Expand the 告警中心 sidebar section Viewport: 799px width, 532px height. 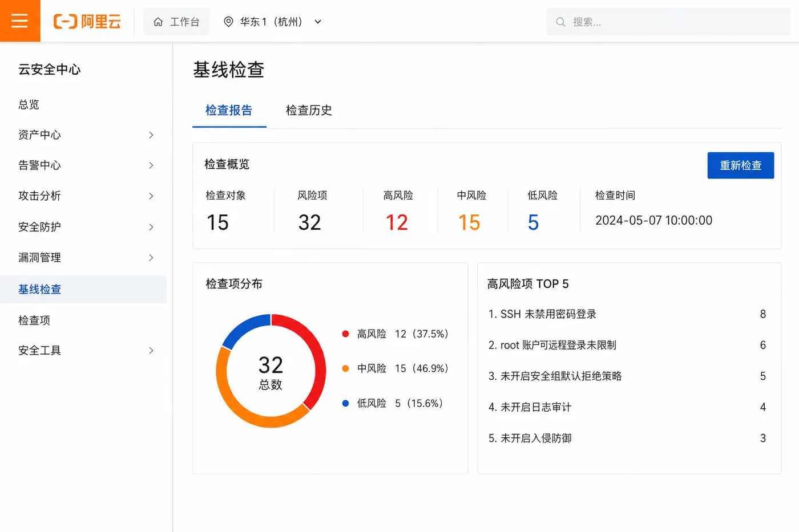pyautogui.click(x=86, y=165)
